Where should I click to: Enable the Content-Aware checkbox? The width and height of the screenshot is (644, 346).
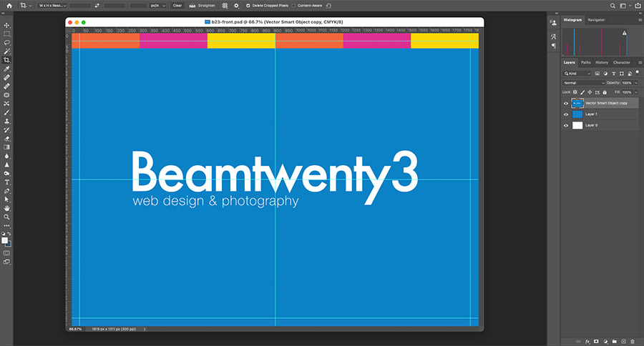pos(293,6)
